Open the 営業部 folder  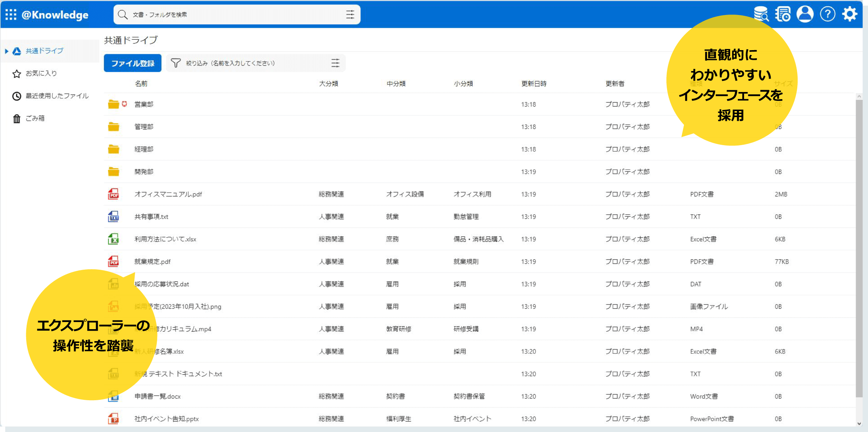click(144, 104)
